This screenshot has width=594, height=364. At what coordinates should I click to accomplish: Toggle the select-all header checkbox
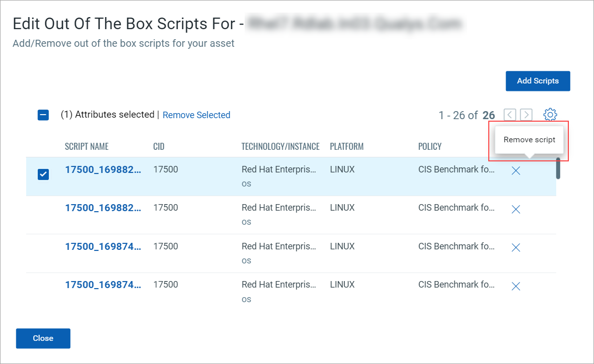click(43, 115)
